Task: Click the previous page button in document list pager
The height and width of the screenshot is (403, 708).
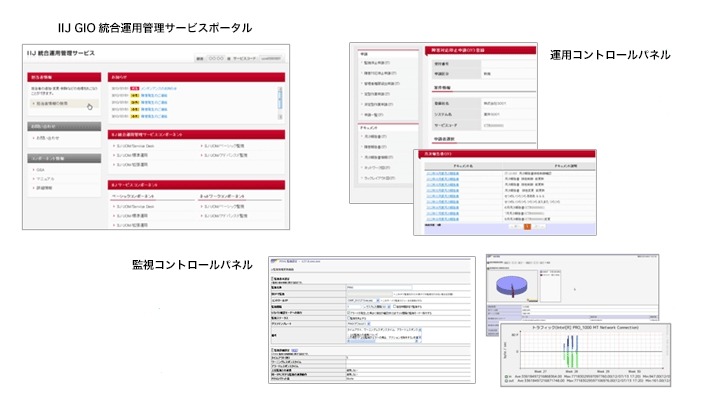Action: (x=516, y=227)
